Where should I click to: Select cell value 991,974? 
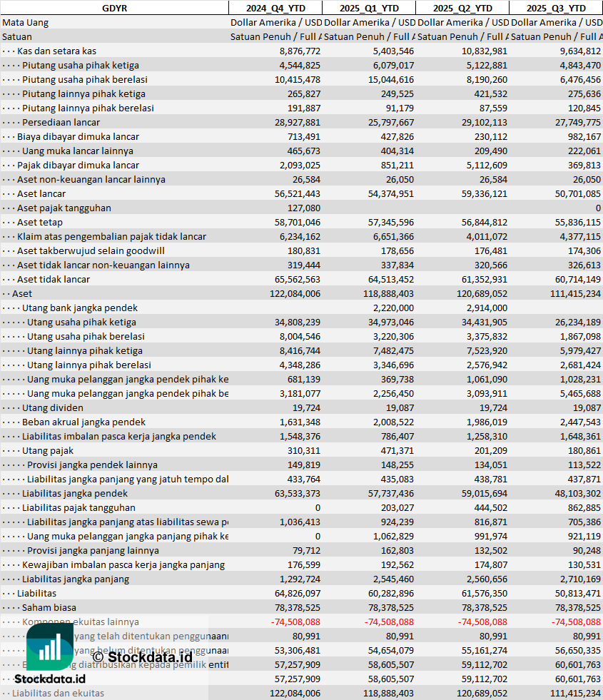click(x=490, y=537)
